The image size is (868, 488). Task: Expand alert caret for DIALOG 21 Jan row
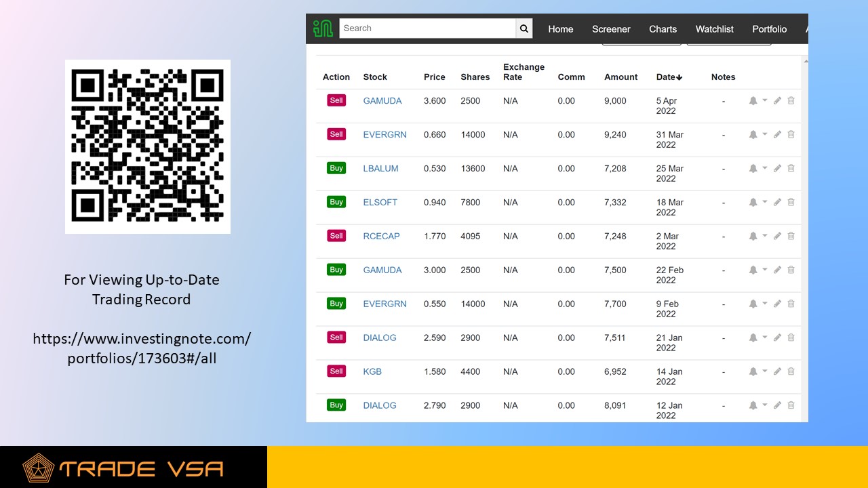tap(765, 337)
